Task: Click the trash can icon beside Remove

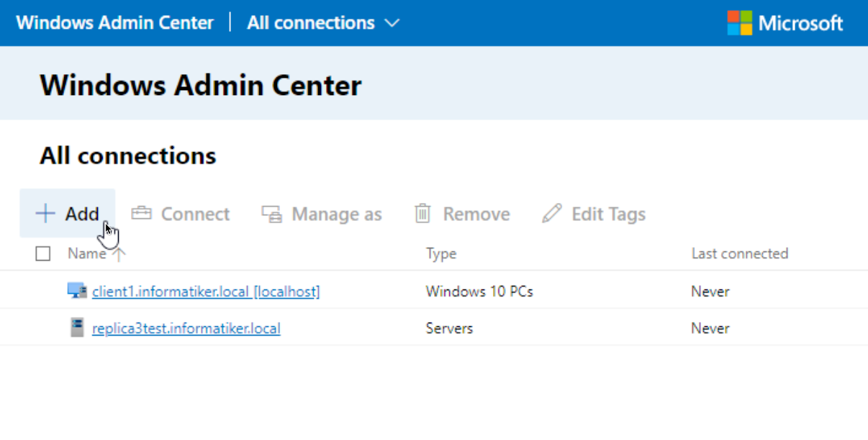Action: 422,214
